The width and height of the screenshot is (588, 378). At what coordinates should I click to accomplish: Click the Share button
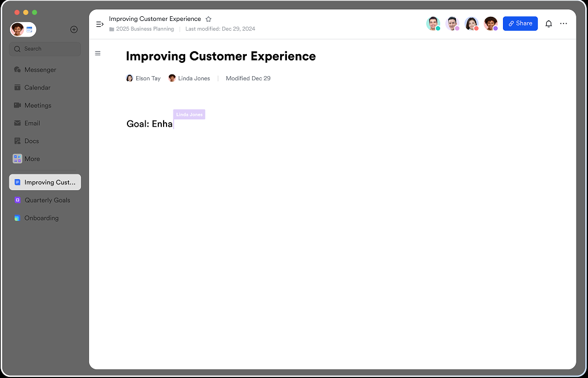click(x=520, y=24)
